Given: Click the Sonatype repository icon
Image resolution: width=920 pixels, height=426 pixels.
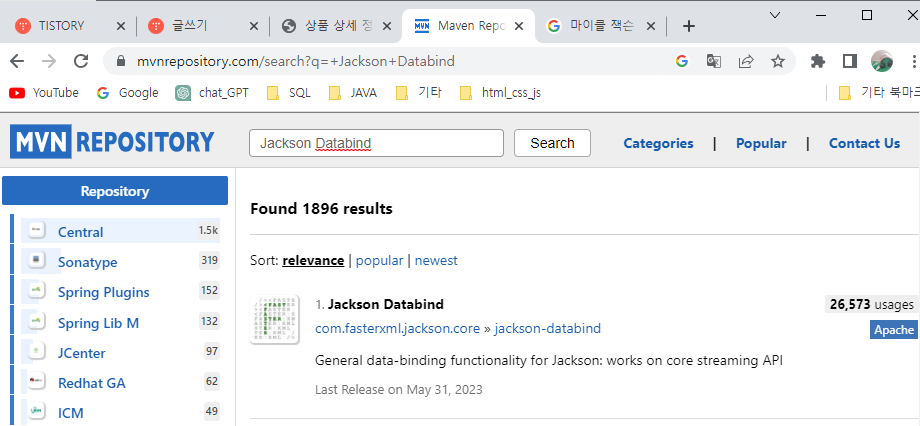Looking at the screenshot, I should 37,260.
